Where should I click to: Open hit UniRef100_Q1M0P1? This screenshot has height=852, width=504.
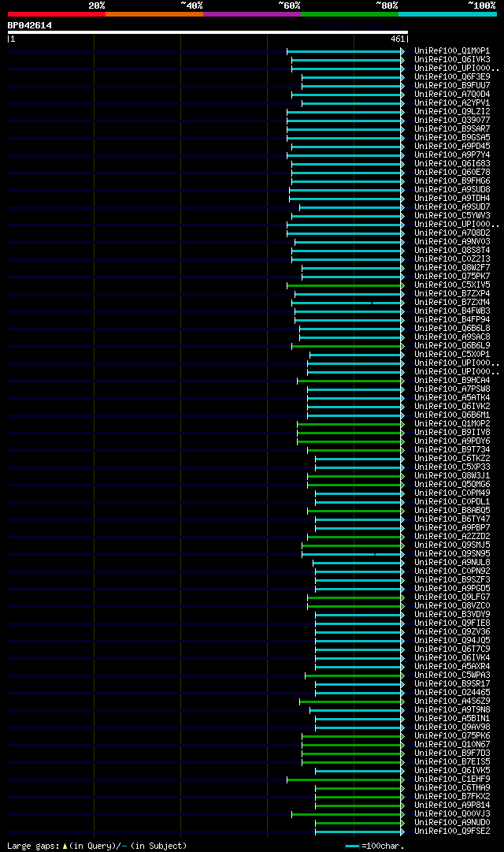[452, 51]
